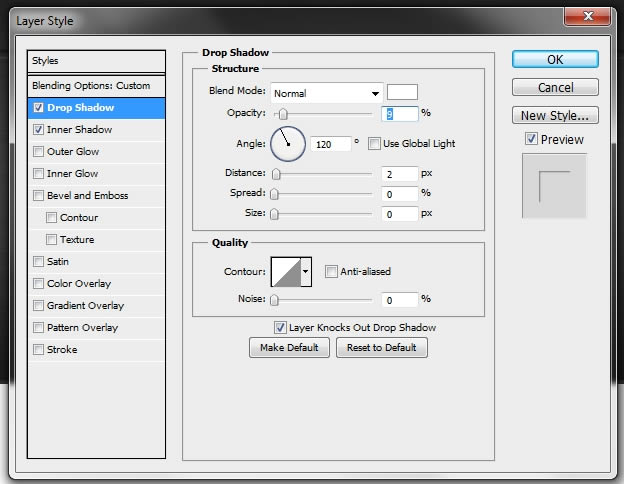Click the New Style button

pos(555,115)
